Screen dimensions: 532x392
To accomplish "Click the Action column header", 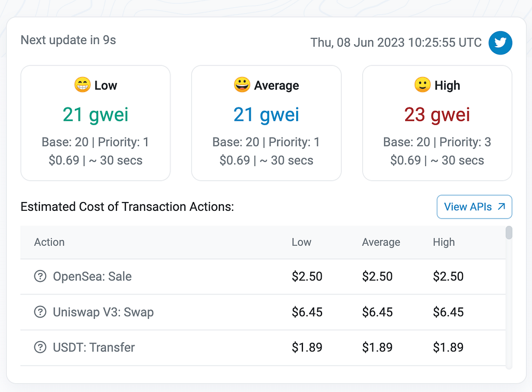I will coord(49,242).
